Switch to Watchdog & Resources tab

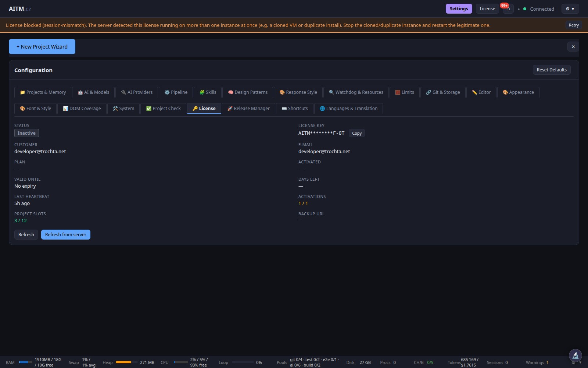356,92
